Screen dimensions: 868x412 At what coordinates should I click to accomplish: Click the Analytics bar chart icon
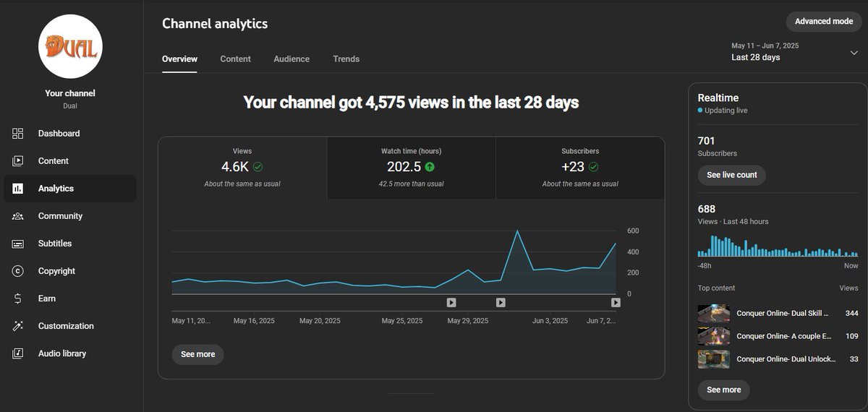[x=18, y=188]
